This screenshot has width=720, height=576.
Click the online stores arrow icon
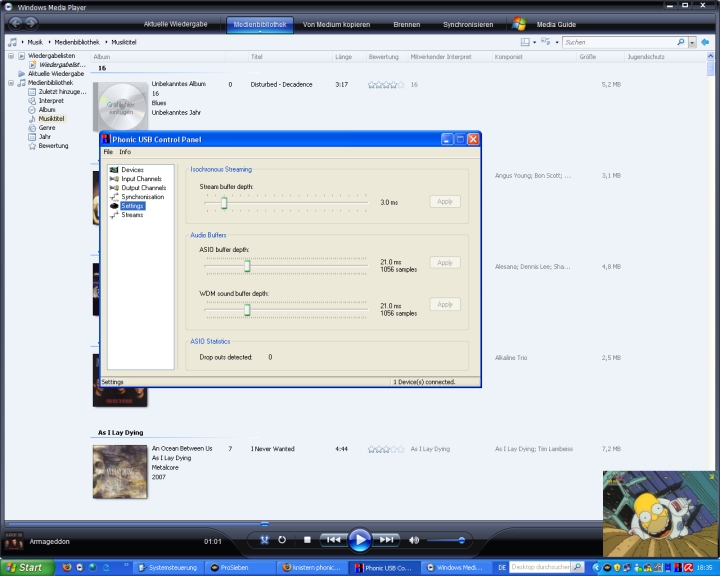705,42
